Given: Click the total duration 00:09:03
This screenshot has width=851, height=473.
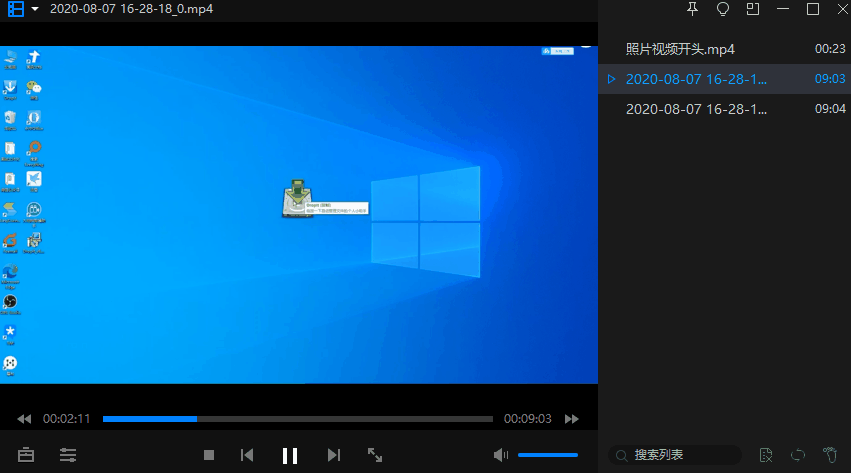Looking at the screenshot, I should click(x=528, y=419).
